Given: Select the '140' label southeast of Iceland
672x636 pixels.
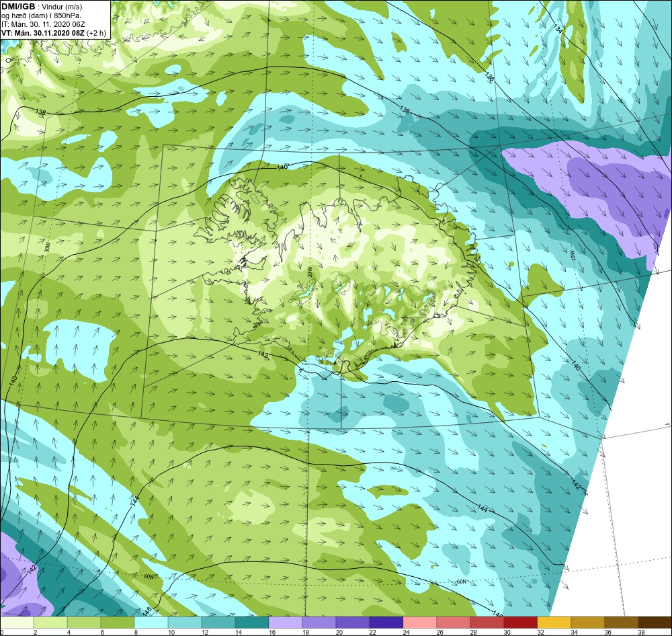Looking at the screenshot, I should [576, 366].
